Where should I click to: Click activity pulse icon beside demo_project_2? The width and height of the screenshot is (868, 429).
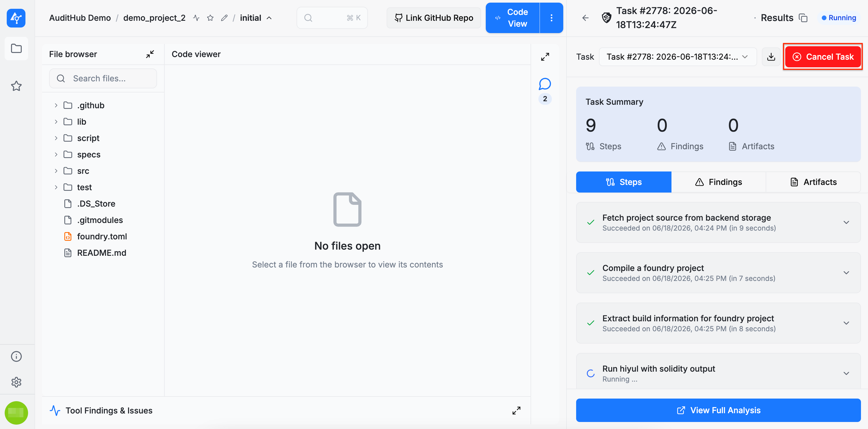197,18
